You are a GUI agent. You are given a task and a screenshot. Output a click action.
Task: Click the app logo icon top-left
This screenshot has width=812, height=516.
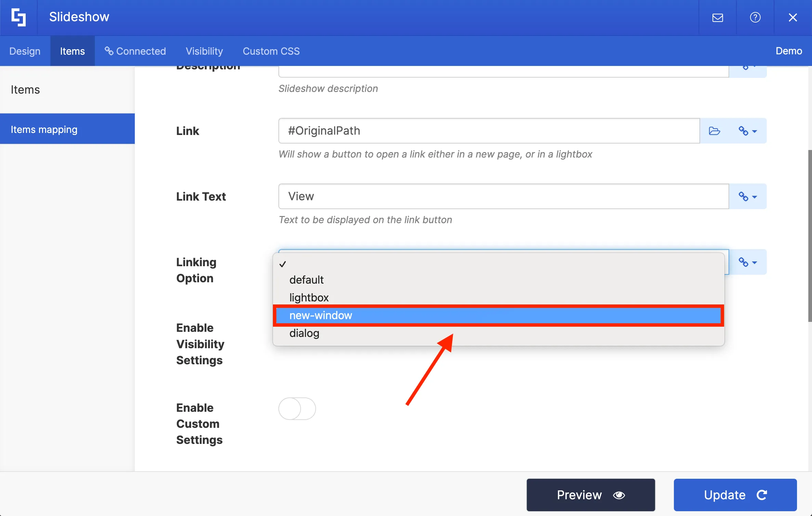point(18,17)
